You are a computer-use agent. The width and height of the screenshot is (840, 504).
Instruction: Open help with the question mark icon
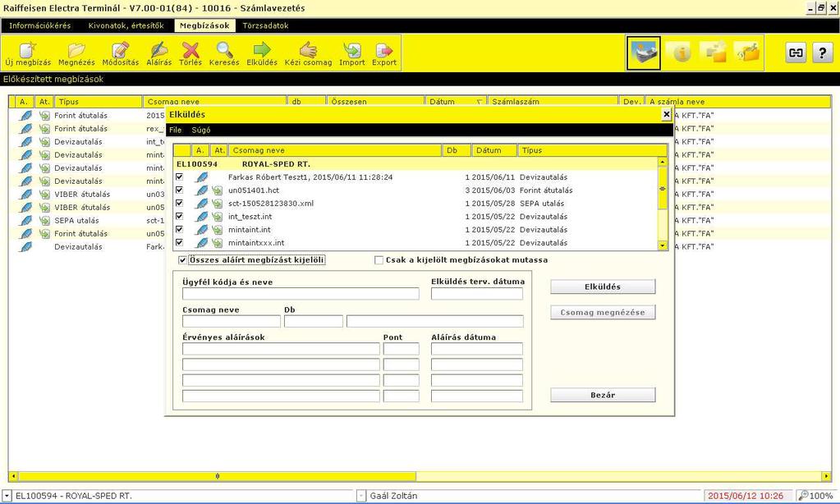[822, 53]
